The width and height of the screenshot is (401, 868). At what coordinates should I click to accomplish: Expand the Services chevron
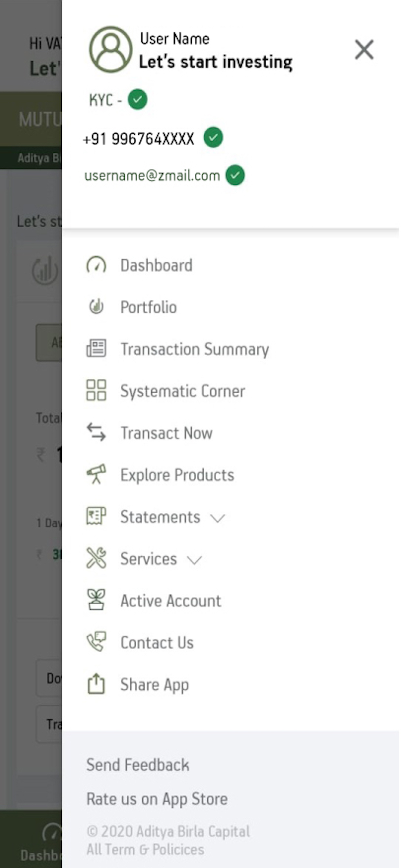pyautogui.click(x=194, y=560)
